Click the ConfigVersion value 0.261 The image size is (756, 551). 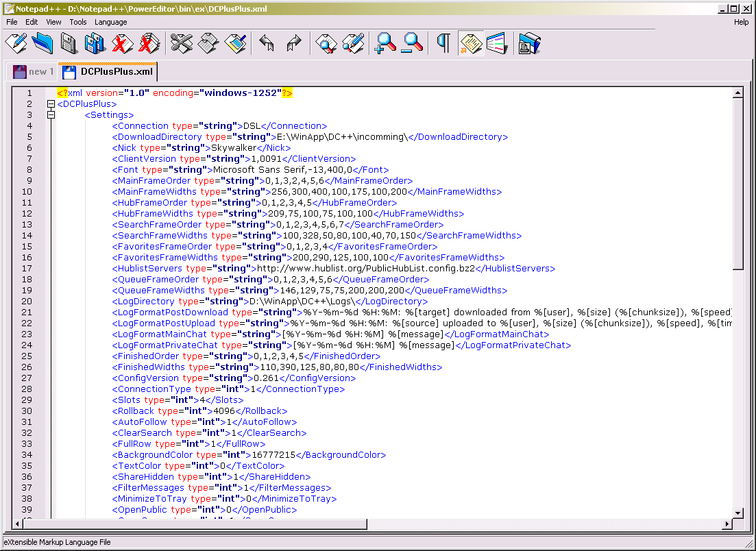tap(266, 378)
